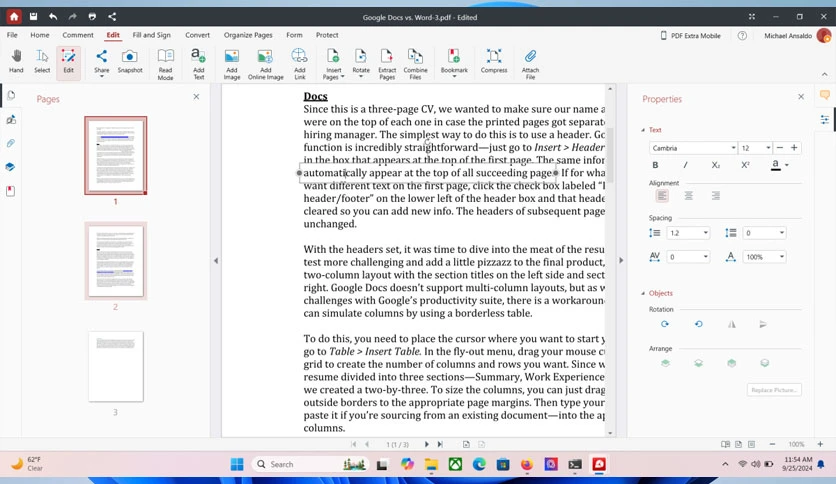Switch to the Home tab
The width and height of the screenshot is (836, 484).
(39, 35)
